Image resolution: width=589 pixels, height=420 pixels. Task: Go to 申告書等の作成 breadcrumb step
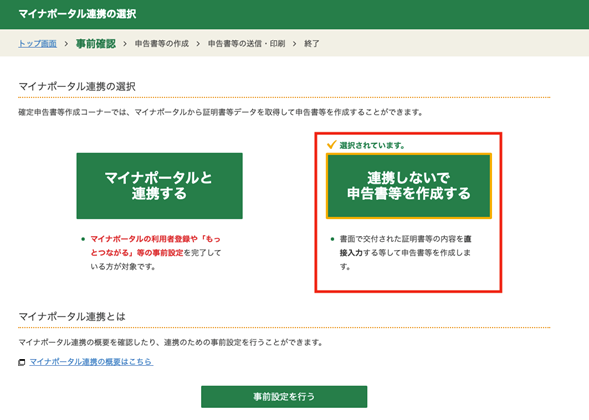coord(162,44)
